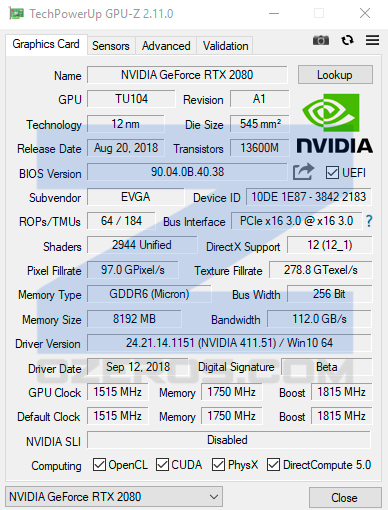This screenshot has width=388, height=510.
Task: Toggle the CUDA checkbox
Action: pos(162,464)
